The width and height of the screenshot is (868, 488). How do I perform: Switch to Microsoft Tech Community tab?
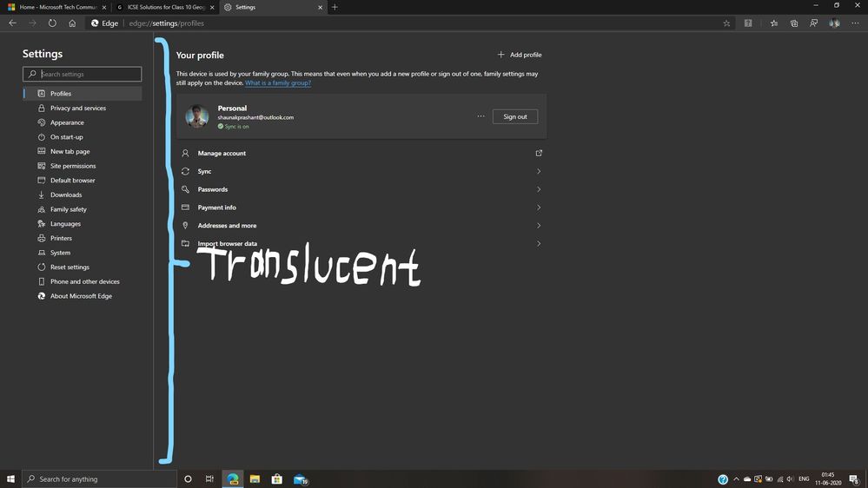[53, 7]
